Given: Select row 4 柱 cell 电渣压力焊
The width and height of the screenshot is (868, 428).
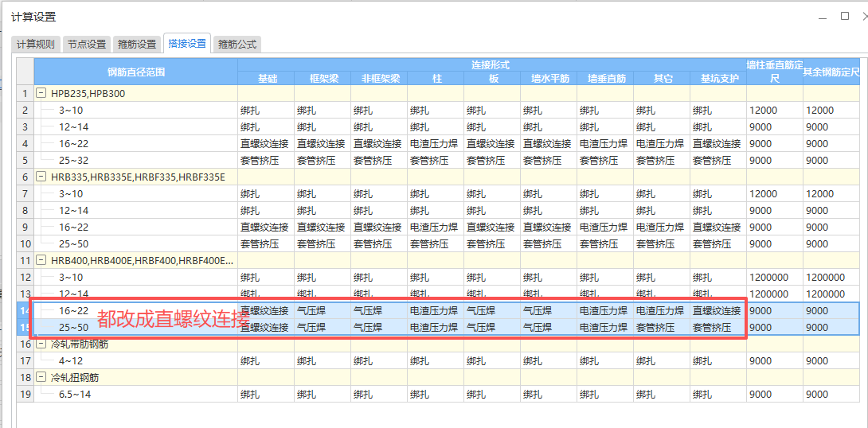Looking at the screenshot, I should (436, 144).
